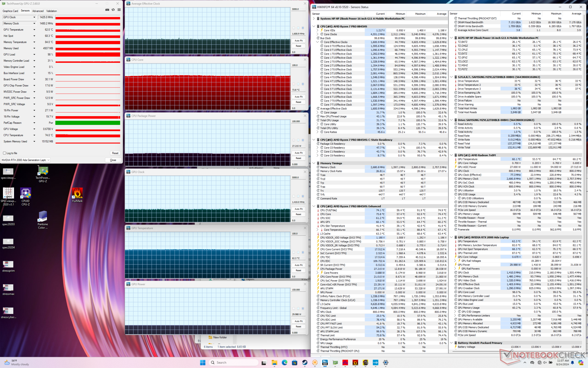Enable the Log to file checkbox

(x=5, y=153)
